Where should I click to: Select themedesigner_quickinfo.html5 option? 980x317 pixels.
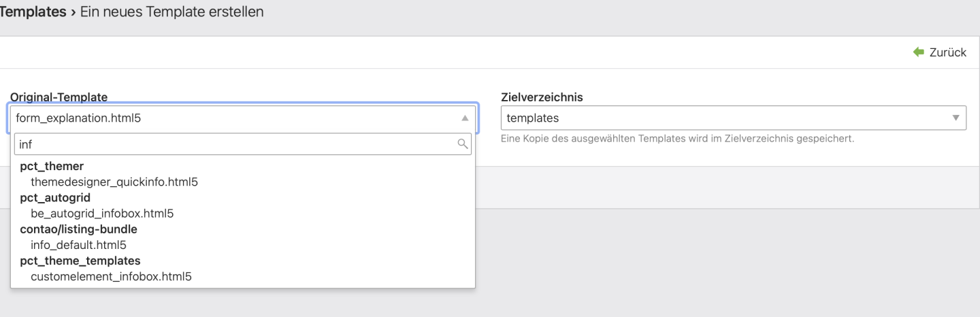coord(114,182)
